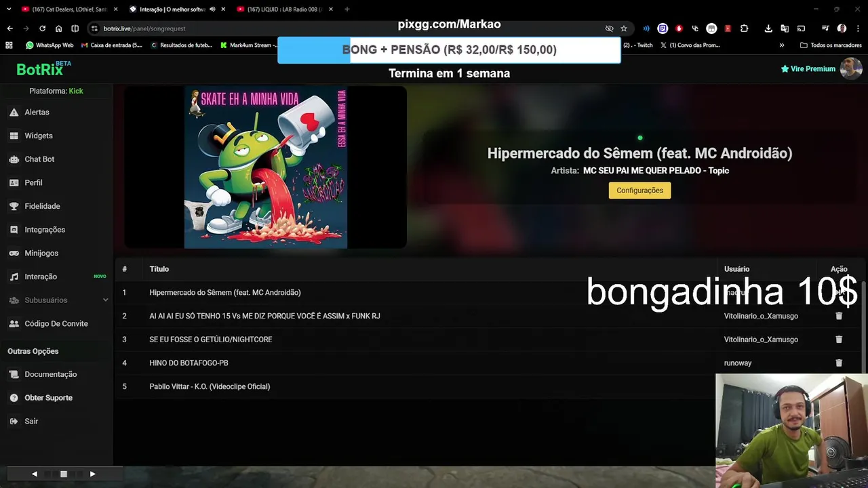Click the Minijogos gamepad icon
The width and height of the screenshot is (868, 488).
click(x=14, y=253)
